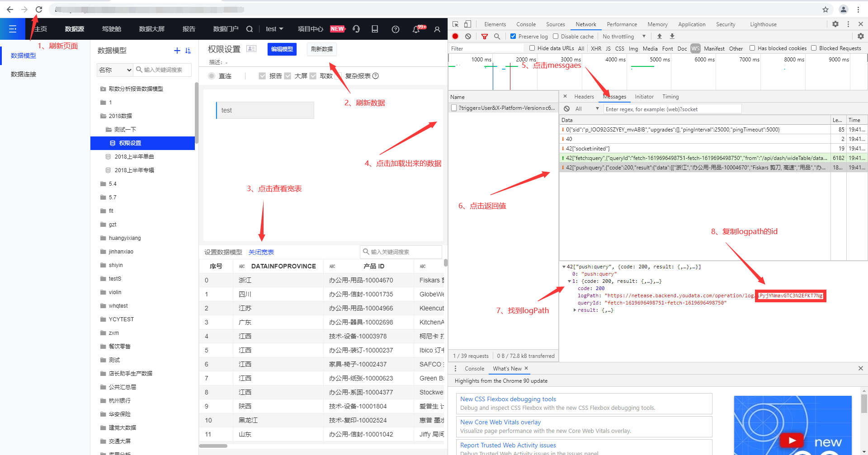Switch to Headers tab
Screen dimensions: 868x455
[584, 97]
